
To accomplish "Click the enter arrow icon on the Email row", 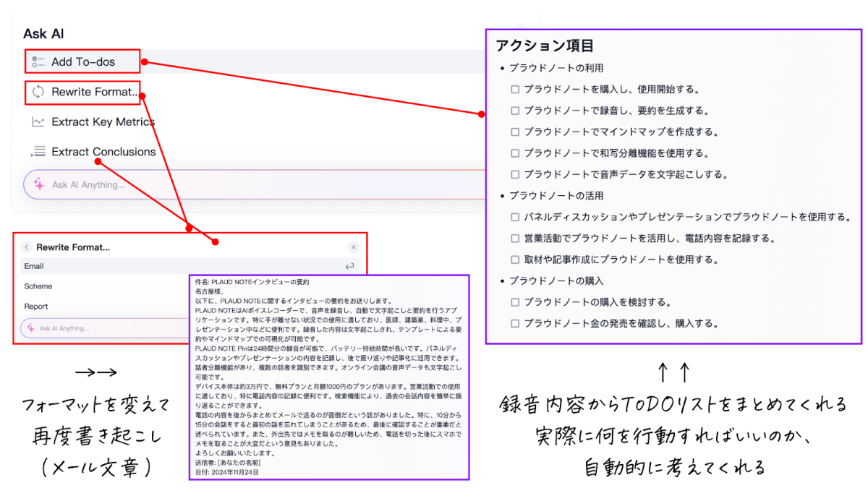I will click(350, 266).
